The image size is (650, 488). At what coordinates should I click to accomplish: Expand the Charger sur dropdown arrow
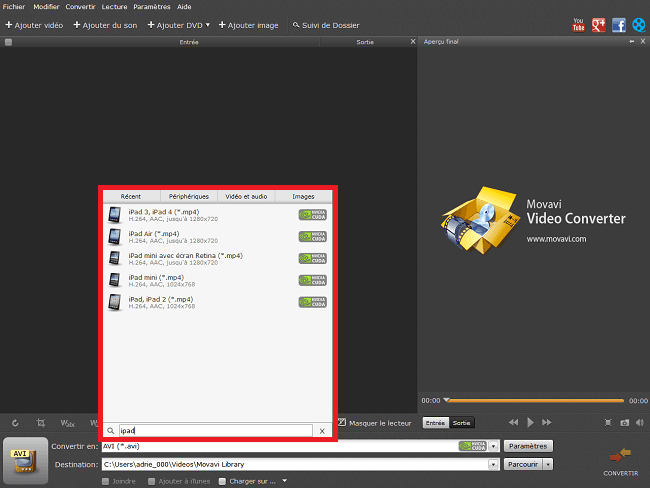(284, 481)
